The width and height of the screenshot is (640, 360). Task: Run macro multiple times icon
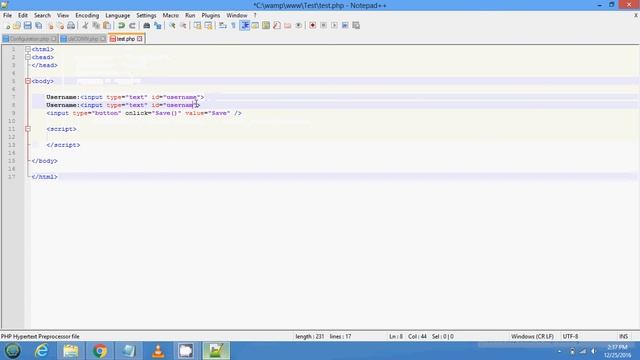pyautogui.click(x=345, y=26)
